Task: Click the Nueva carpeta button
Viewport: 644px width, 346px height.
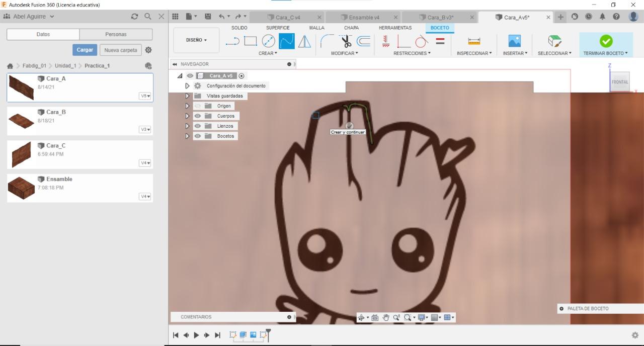Action: (x=121, y=50)
